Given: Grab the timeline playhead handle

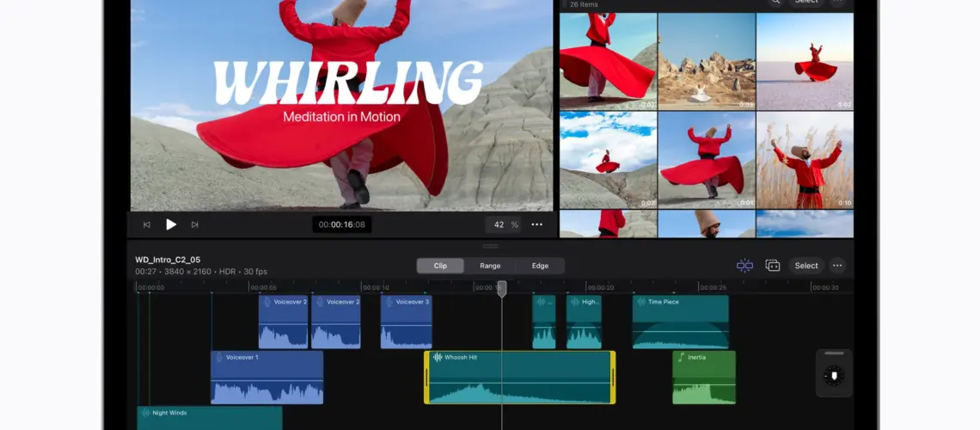Looking at the screenshot, I should [502, 289].
